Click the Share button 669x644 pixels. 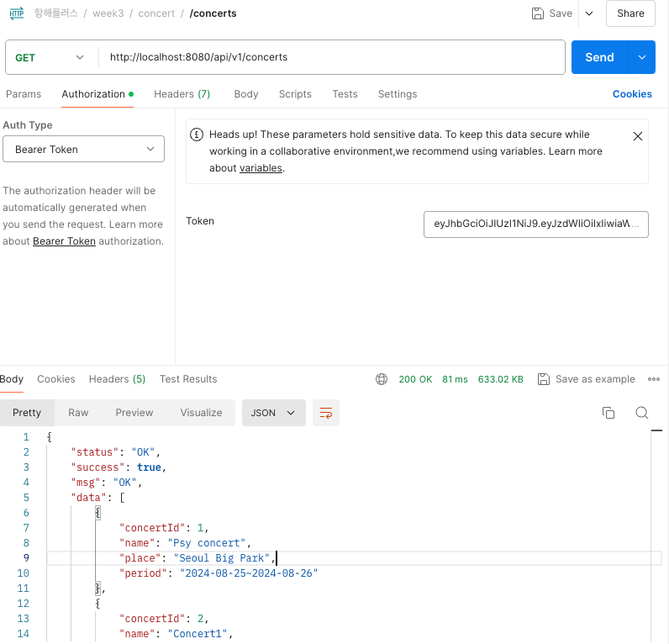coord(630,13)
